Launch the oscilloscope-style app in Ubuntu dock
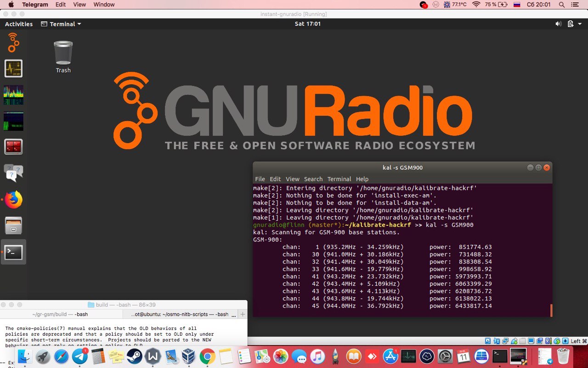Viewport: 588px width, 368px height. tap(13, 69)
